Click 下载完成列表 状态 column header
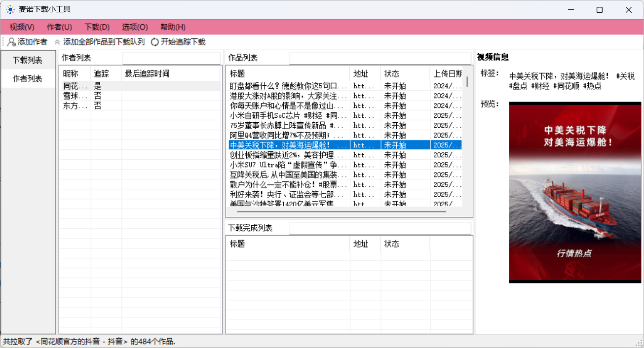 405,244
